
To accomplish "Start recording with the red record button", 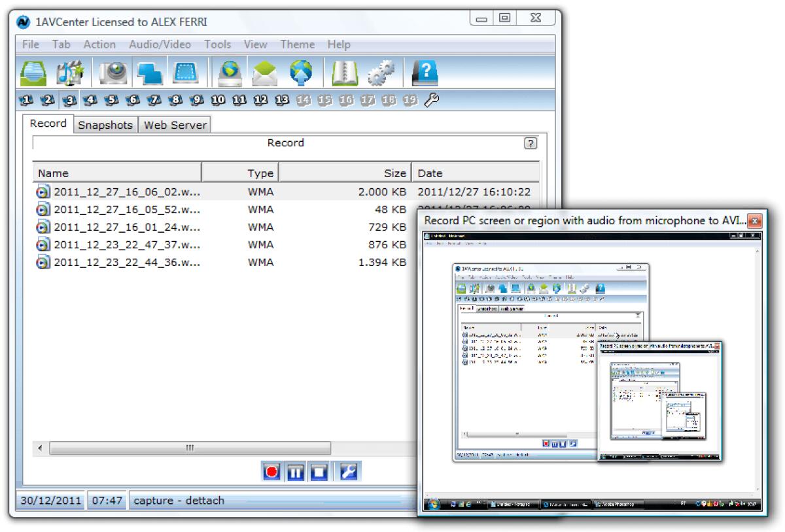I will pyautogui.click(x=271, y=471).
